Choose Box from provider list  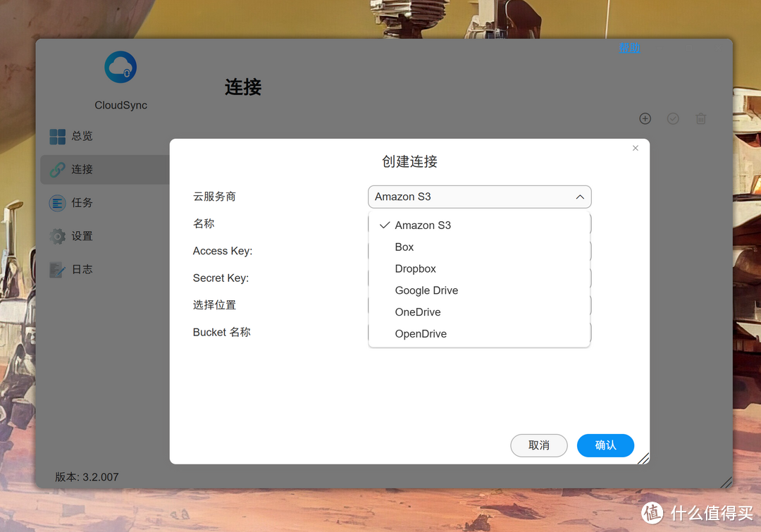click(480, 247)
